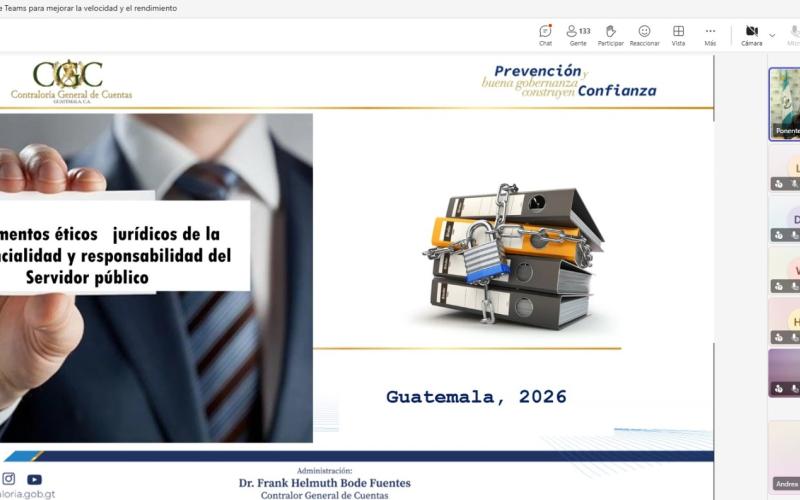Viewport: 800px width, 500px height.
Task: Select participant tile with initial D
Action: [785, 219]
